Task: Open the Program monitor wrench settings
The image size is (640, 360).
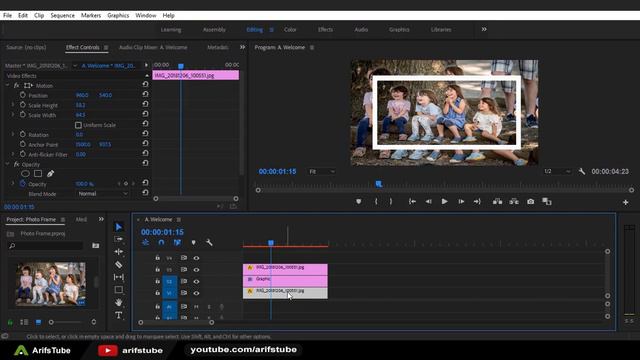Action: pos(582,172)
